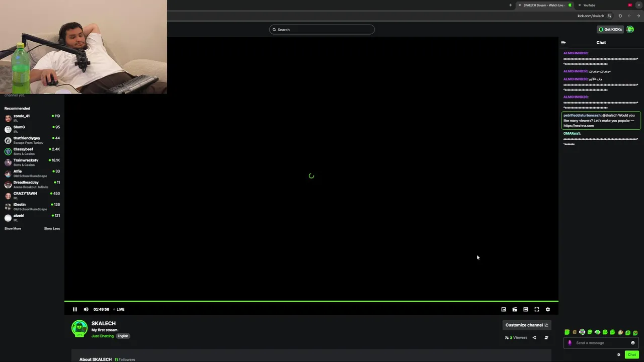Open zondo_41 recommended channel
644x362 pixels.
click(32, 118)
